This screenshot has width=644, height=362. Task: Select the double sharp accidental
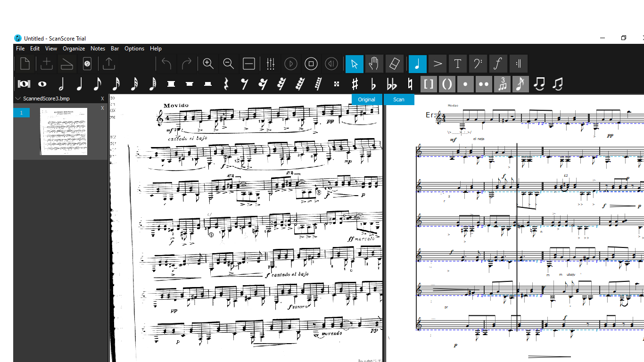pyautogui.click(x=337, y=84)
